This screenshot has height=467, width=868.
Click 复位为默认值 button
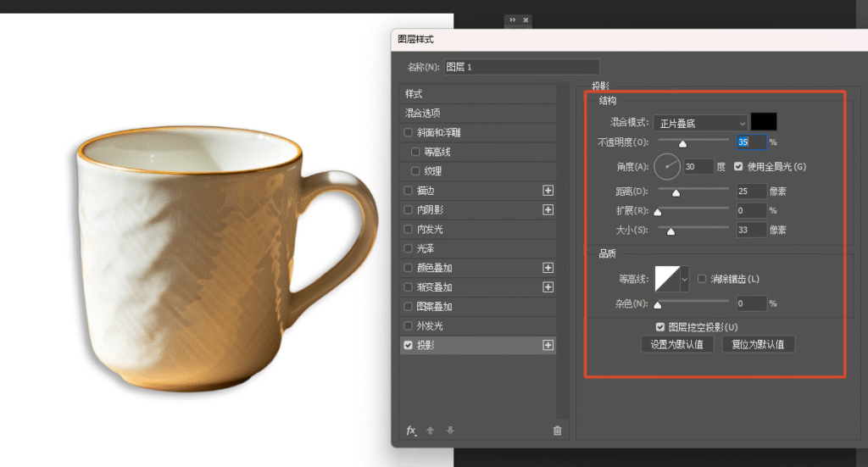[x=759, y=344]
